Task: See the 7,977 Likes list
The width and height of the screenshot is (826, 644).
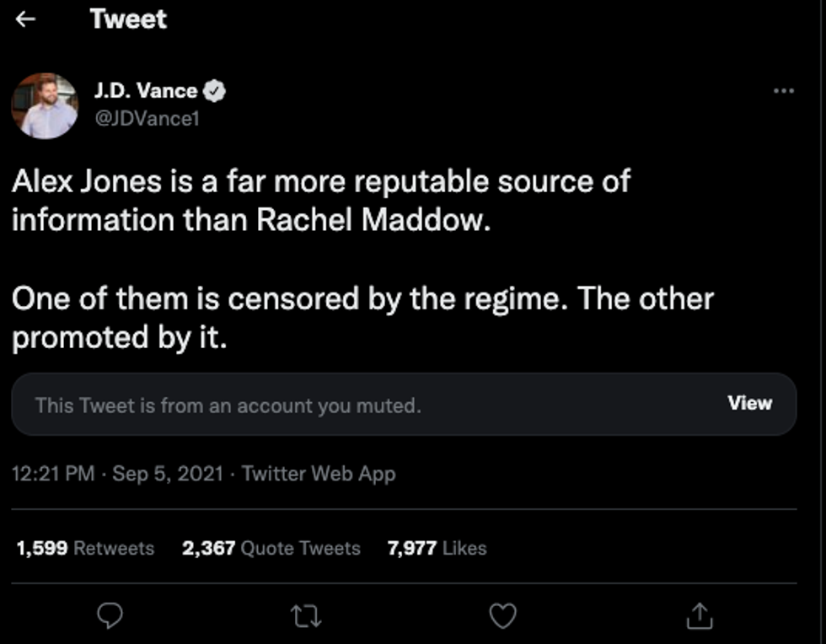Action: 437,548
